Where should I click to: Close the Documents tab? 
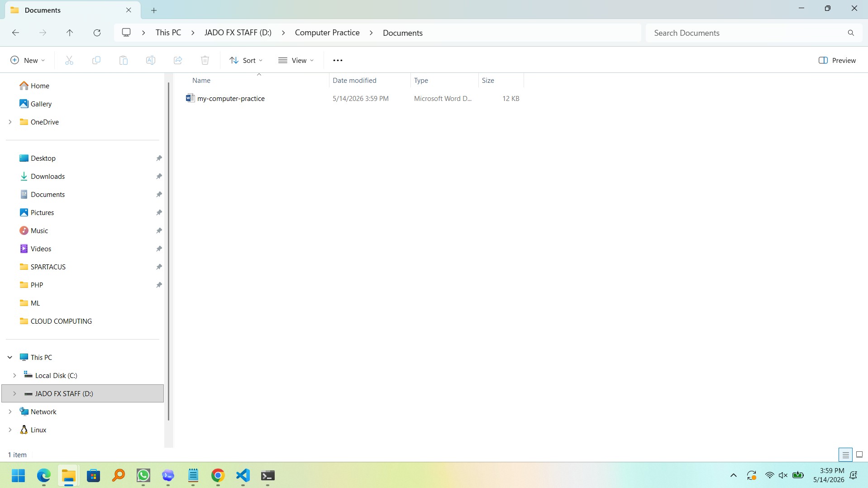[x=129, y=10]
